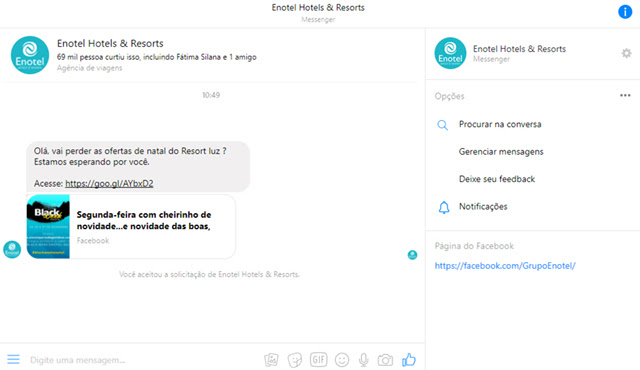Click the camera icon in composer
640x370 pixels.
pyautogui.click(x=385, y=360)
